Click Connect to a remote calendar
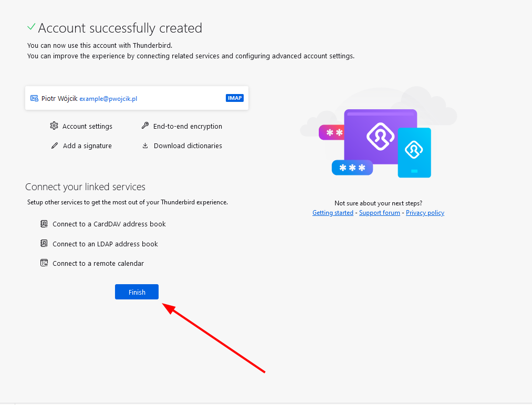 pos(98,263)
